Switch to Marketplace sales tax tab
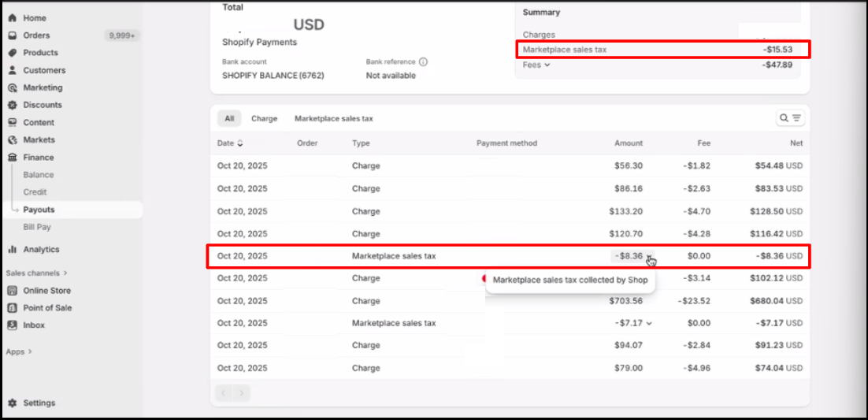Image resolution: width=868 pixels, height=420 pixels. [333, 119]
